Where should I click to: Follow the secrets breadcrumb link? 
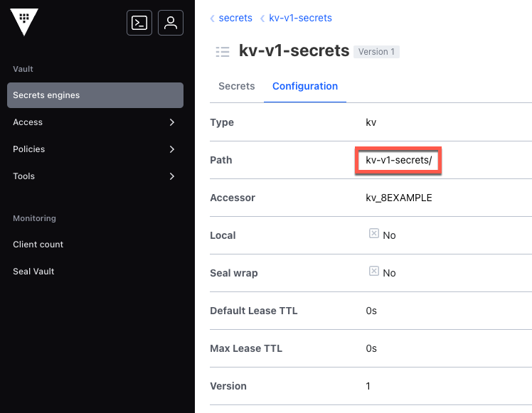(235, 18)
